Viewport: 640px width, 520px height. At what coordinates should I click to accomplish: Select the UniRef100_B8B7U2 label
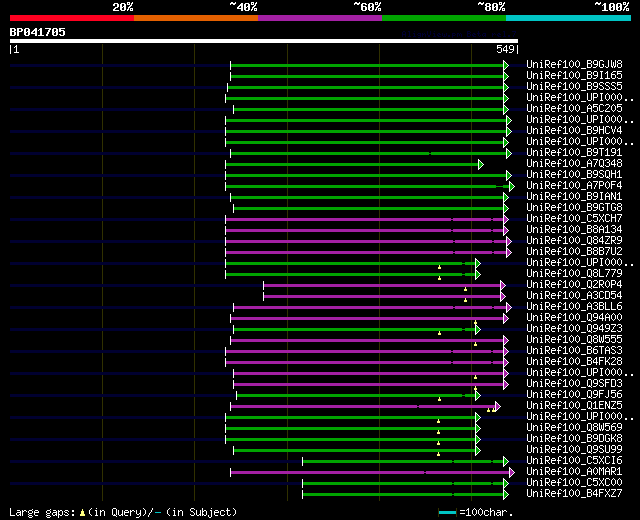tap(574, 251)
